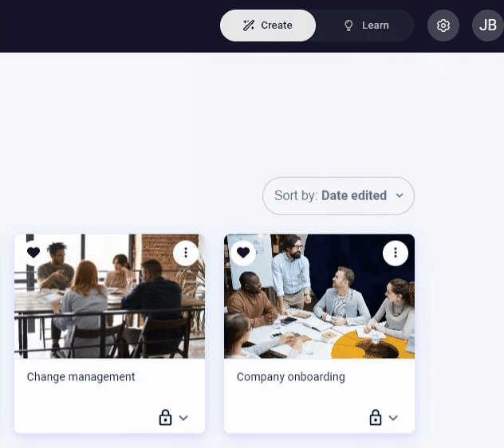Click the magic wand icon in Create

(x=249, y=26)
